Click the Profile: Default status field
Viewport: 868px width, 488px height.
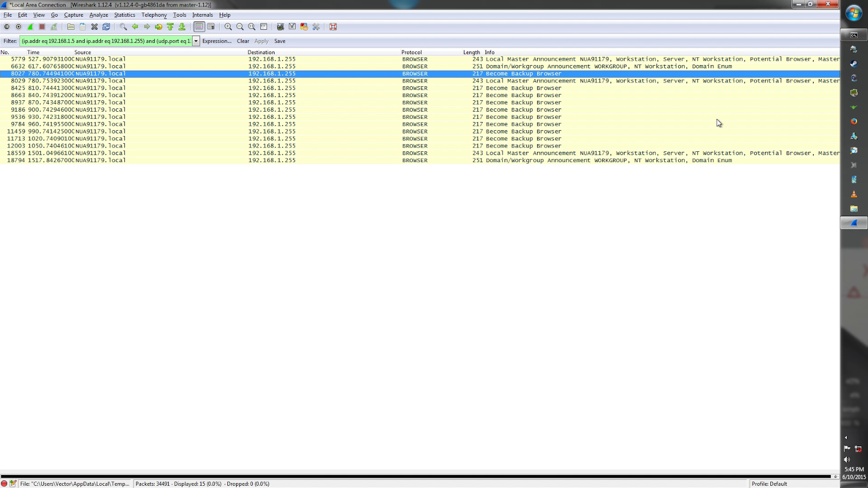(769, 484)
